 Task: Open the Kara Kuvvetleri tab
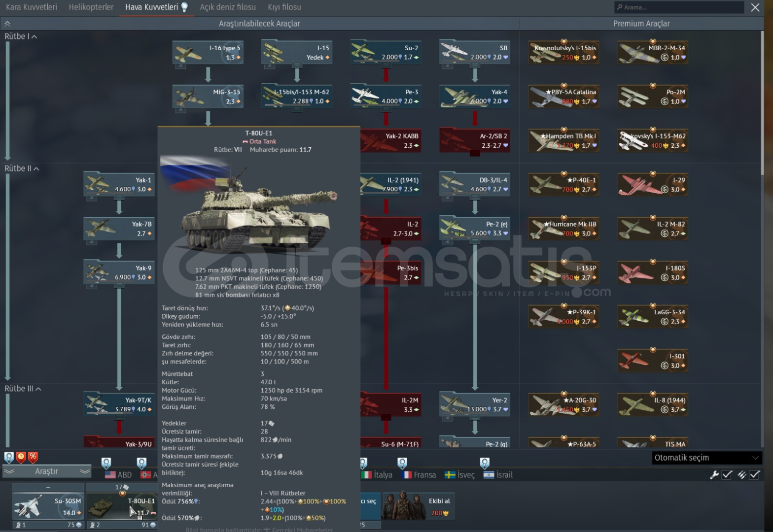click(x=32, y=7)
